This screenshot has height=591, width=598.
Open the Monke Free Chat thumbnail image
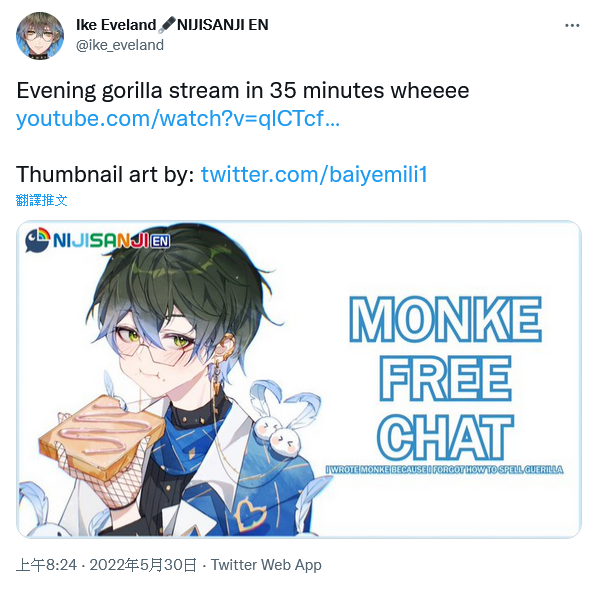[x=299, y=379]
